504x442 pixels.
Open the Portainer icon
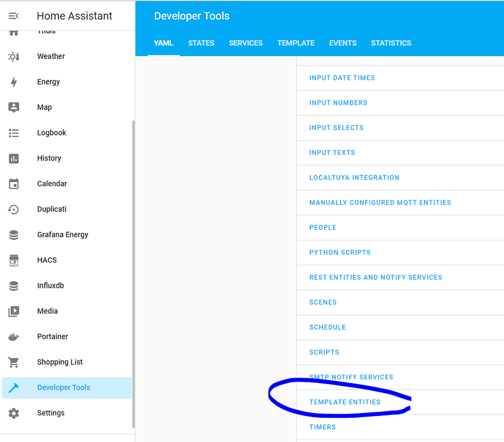(13, 336)
